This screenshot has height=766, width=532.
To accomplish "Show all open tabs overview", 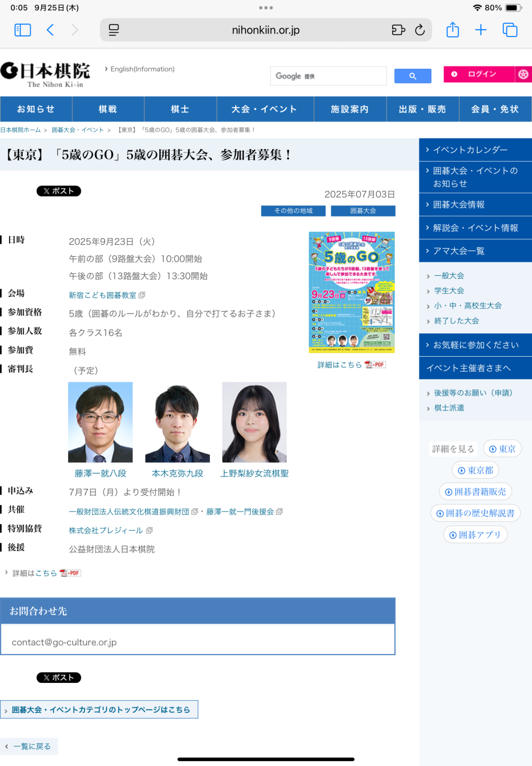I will click(x=510, y=30).
